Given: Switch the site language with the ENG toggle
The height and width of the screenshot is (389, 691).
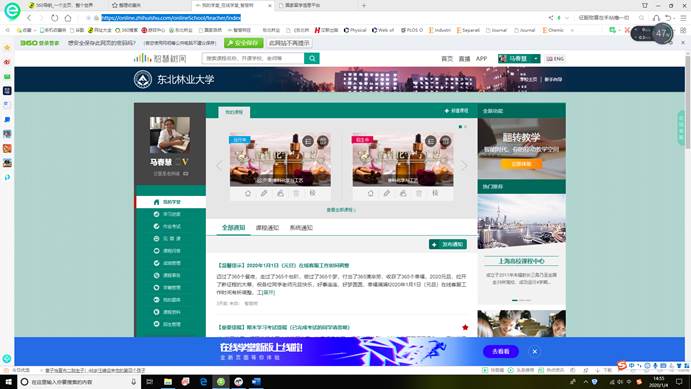Looking at the screenshot, I should point(555,59).
